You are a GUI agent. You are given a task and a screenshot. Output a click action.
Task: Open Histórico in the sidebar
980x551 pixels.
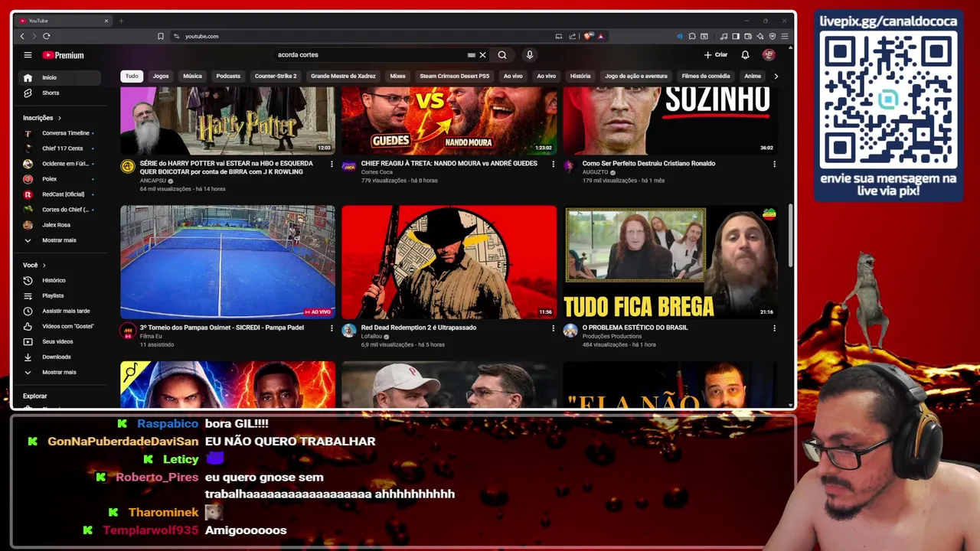point(60,280)
